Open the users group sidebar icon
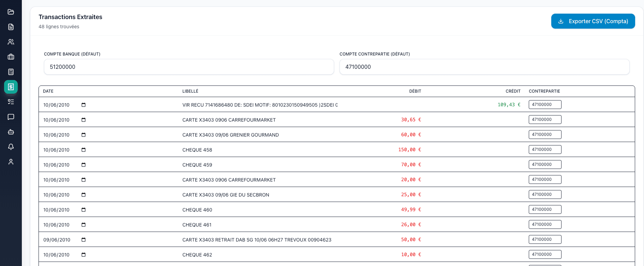644x266 pixels. point(11,42)
